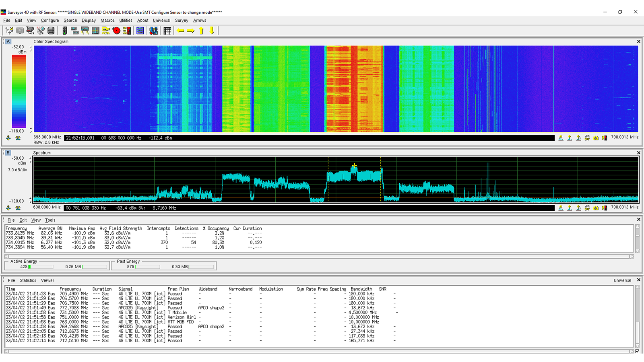Screen dimensions: 644x362
Task: Click left-most icon below Spectrum amplitude scale
Action: click(x=8, y=208)
